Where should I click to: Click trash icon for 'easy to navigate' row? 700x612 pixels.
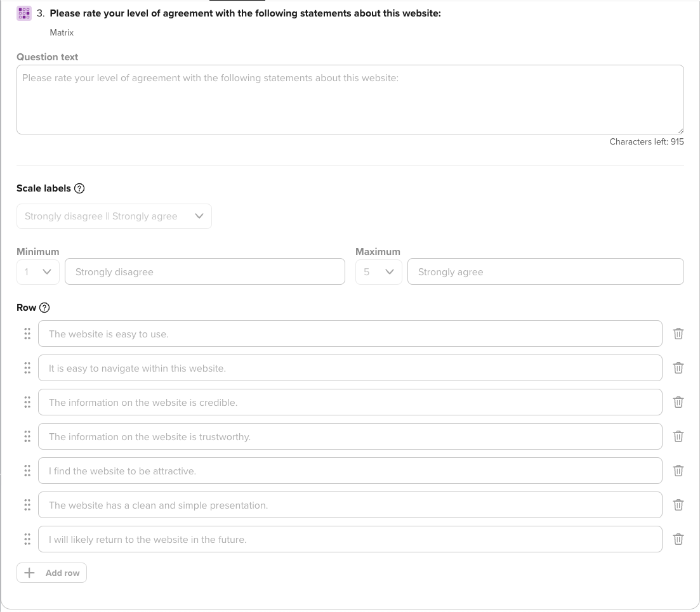coord(678,368)
